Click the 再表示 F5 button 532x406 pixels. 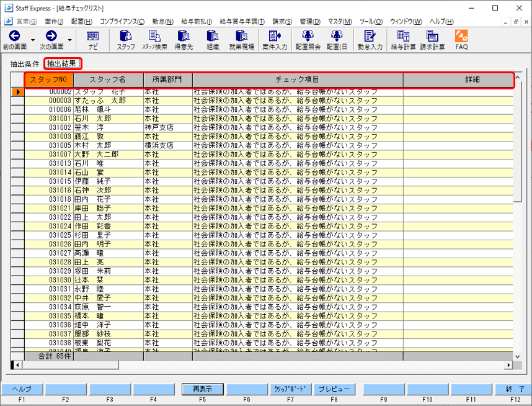tap(203, 389)
